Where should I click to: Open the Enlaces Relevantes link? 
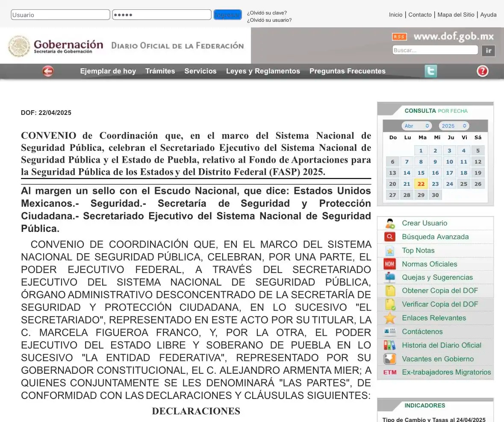[434, 318]
